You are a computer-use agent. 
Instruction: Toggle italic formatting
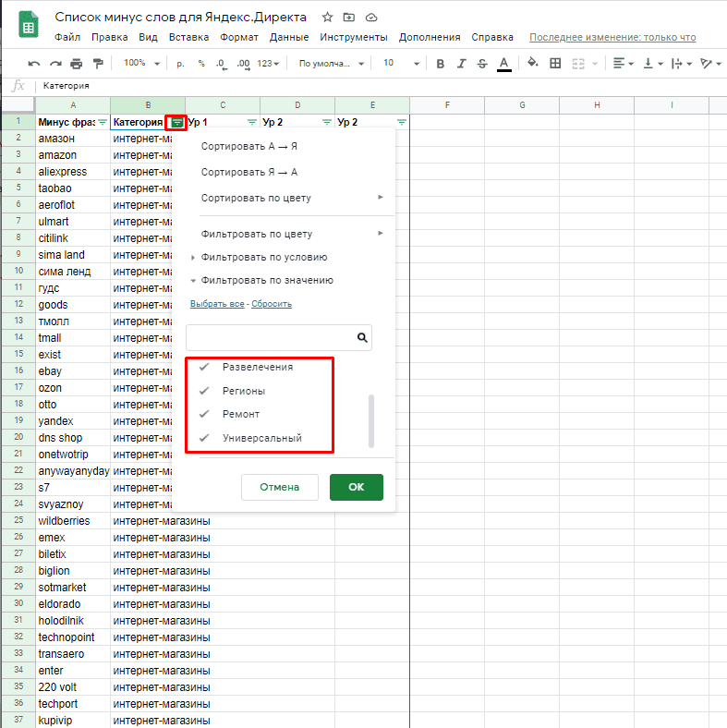pos(461,64)
